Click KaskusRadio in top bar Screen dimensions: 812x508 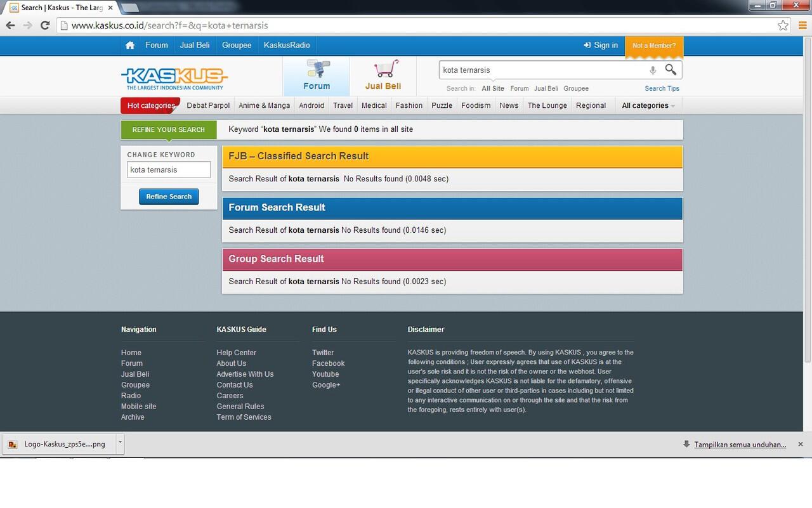tap(287, 45)
